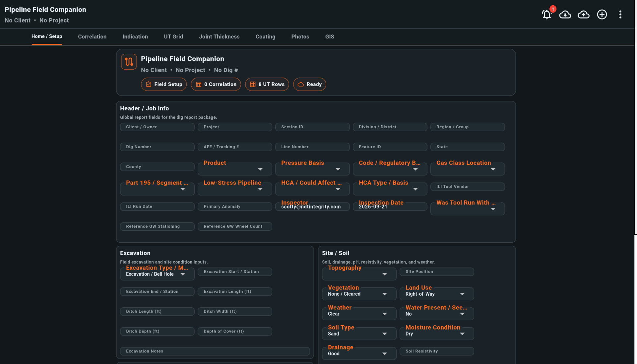Open the HCA Type / Basis dropdown

point(390,189)
